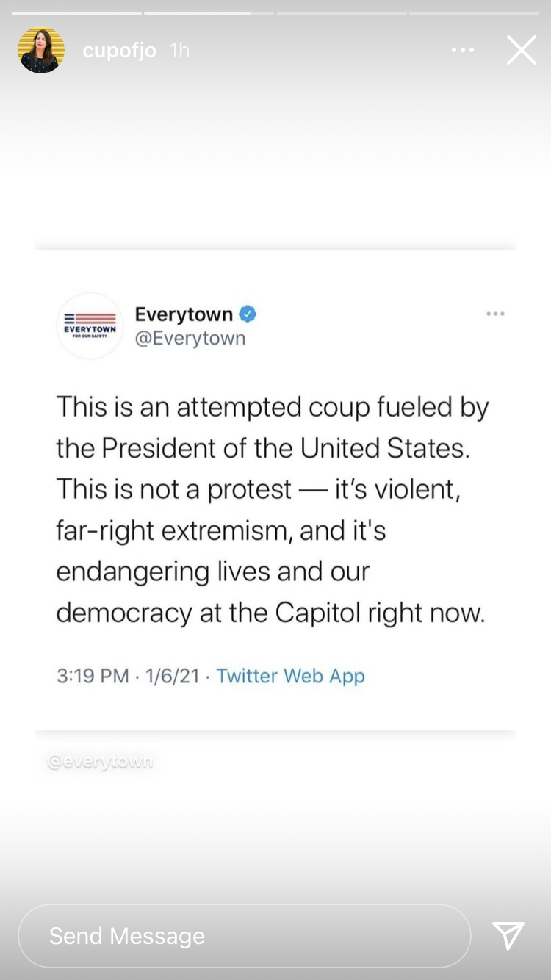The width and height of the screenshot is (551, 980).
Task: Open the @Everytown handle in tweet header
Action: pyautogui.click(x=190, y=338)
